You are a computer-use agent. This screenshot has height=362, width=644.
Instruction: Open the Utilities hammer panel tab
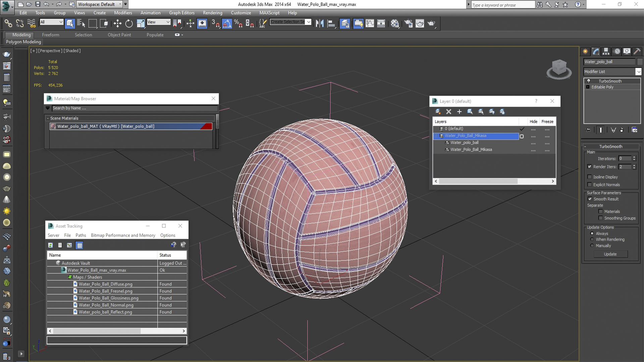[637, 51]
